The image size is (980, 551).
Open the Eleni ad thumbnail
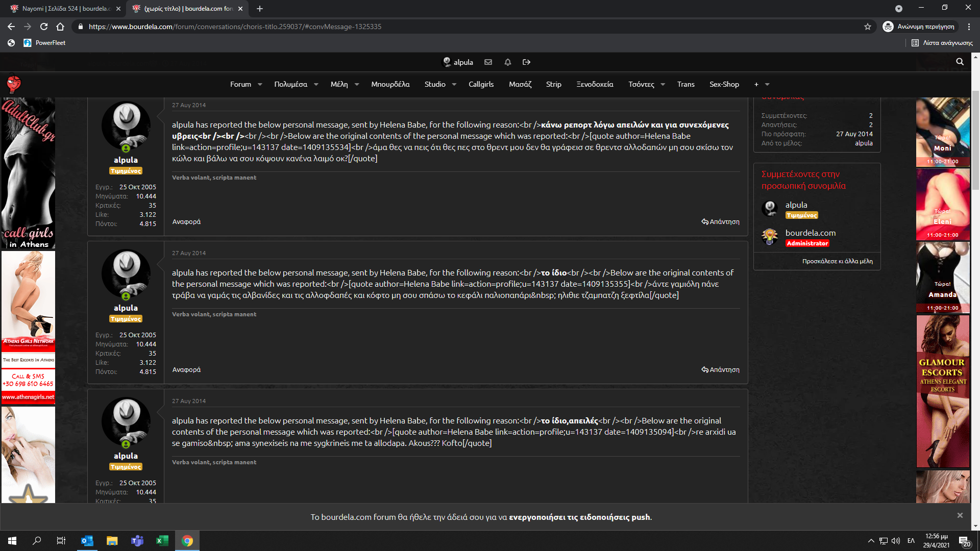click(943, 204)
